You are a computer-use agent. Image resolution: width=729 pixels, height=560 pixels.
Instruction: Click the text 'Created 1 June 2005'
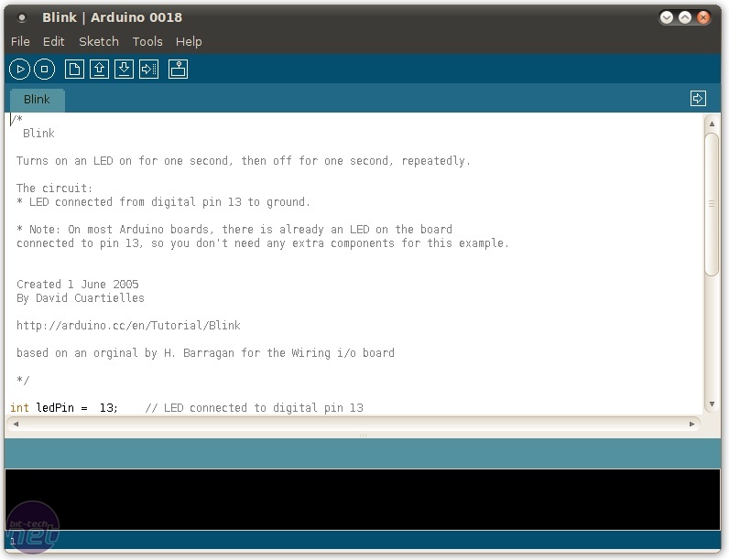pos(77,285)
